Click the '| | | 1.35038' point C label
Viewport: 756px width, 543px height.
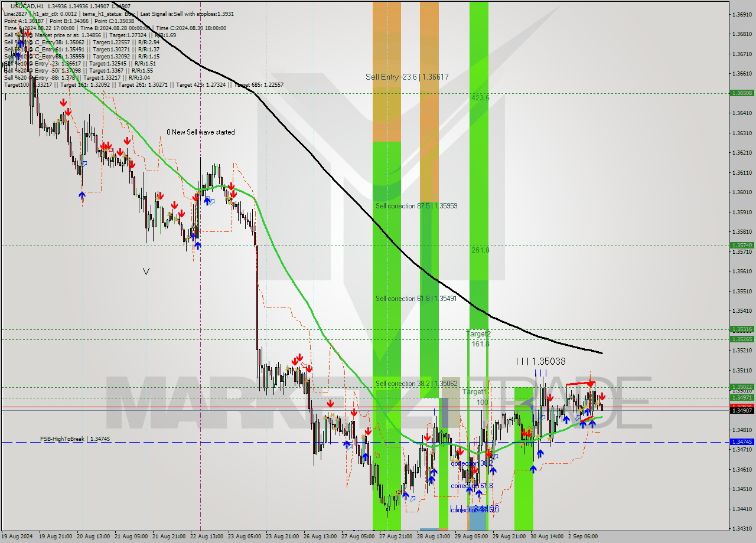pos(540,361)
